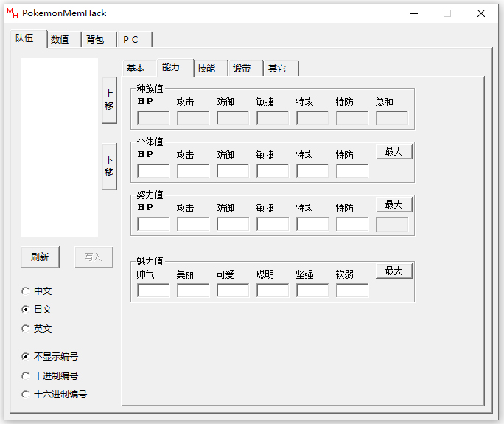Focus the 魅力值 可爱 input field

tap(233, 291)
